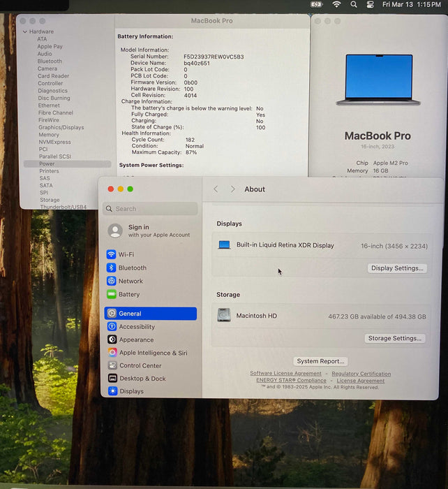Open the Battery settings icon
Image resolution: width=448 pixels, height=489 pixels.
click(111, 294)
